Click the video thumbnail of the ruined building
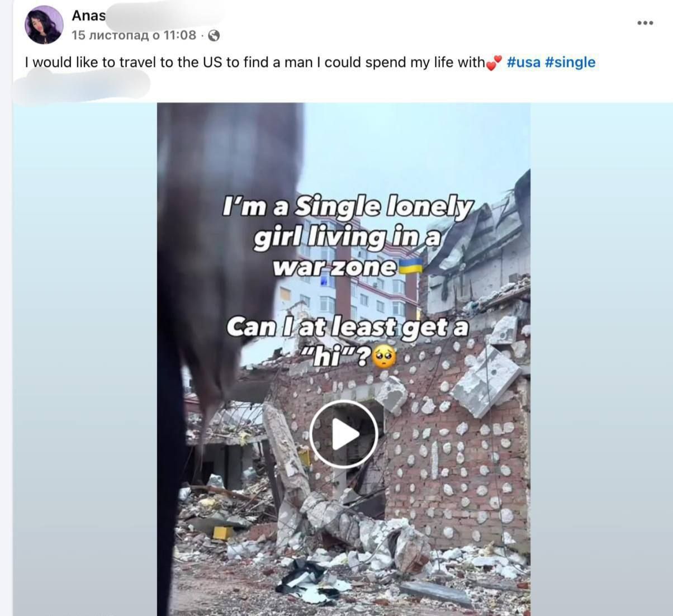 pyautogui.click(x=344, y=359)
